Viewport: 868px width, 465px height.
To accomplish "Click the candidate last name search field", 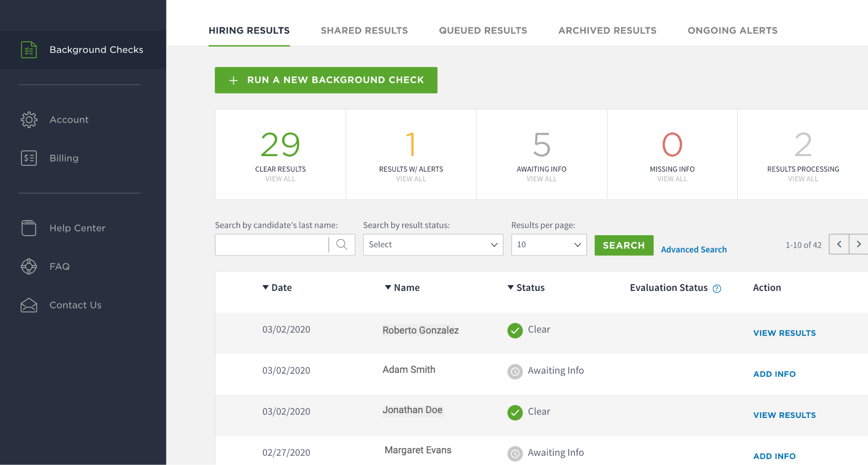I will [x=272, y=245].
